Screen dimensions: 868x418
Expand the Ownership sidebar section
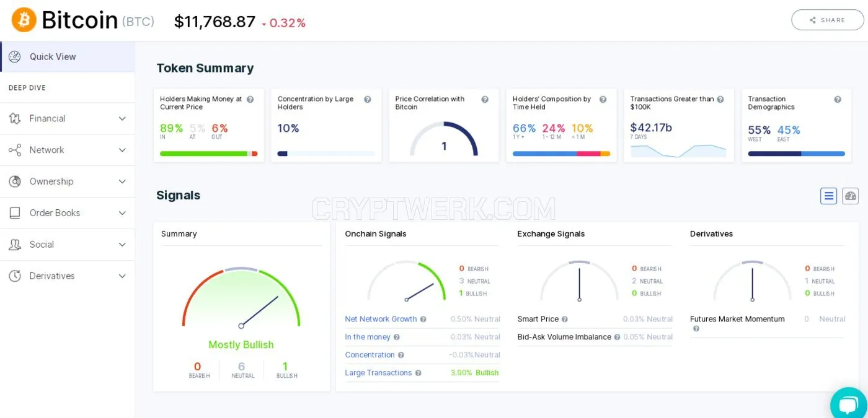pos(68,181)
